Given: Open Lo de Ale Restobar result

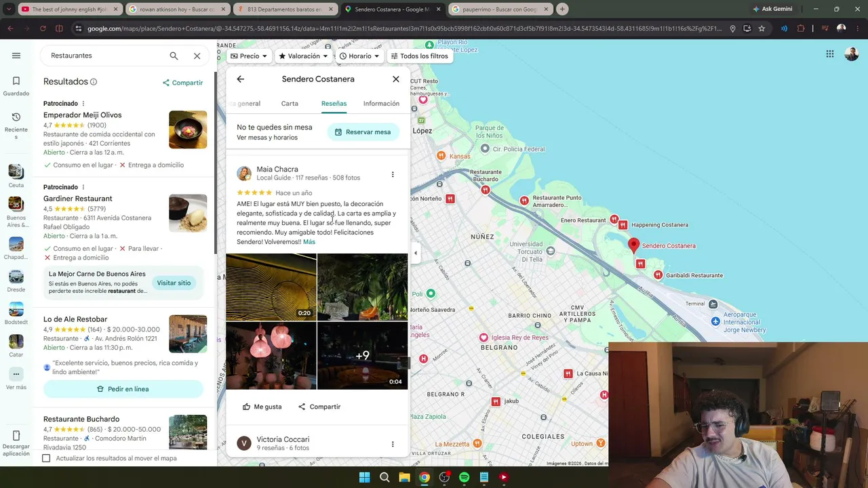Looking at the screenshot, I should [75, 319].
